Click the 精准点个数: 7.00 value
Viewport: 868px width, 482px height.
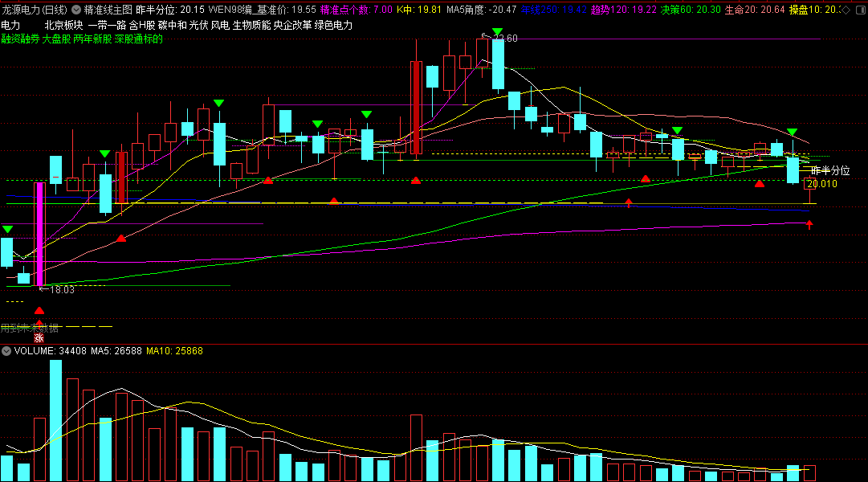(x=356, y=10)
